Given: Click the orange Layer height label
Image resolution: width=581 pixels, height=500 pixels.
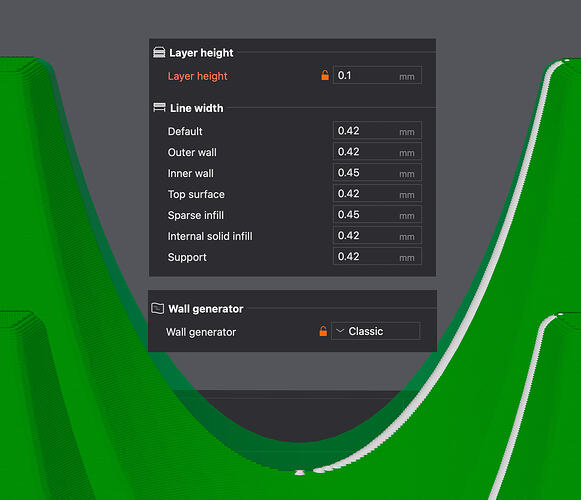Looking at the screenshot, I should click(x=197, y=76).
